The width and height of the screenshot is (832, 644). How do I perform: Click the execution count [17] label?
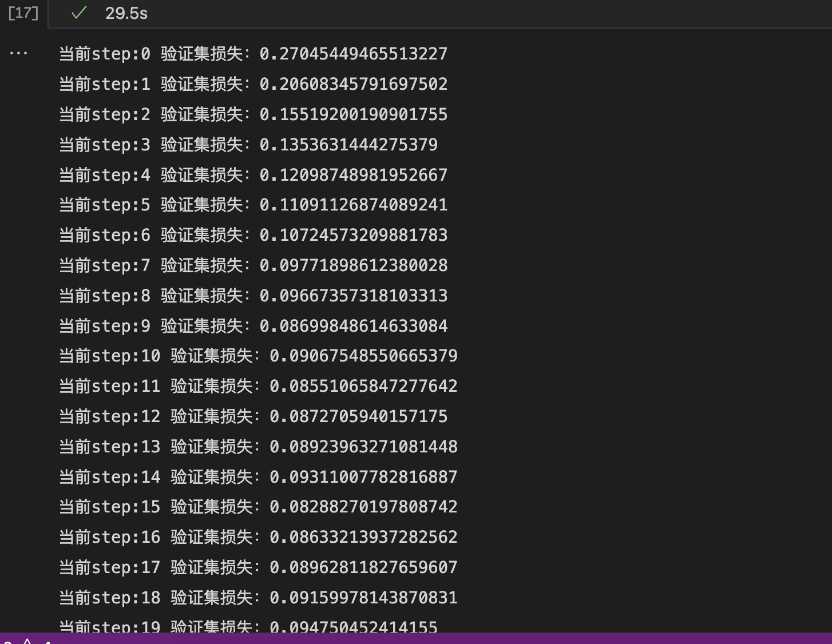(22, 13)
